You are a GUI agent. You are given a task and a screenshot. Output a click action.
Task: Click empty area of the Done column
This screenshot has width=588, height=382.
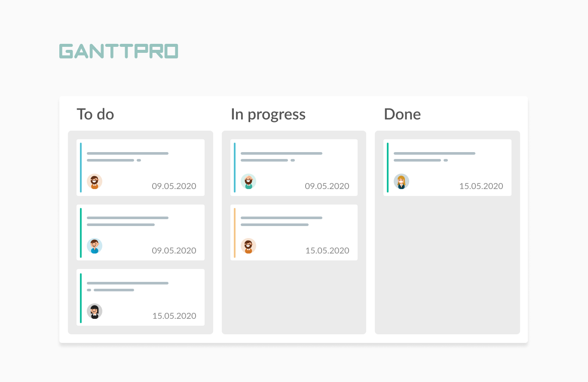[x=447, y=264]
